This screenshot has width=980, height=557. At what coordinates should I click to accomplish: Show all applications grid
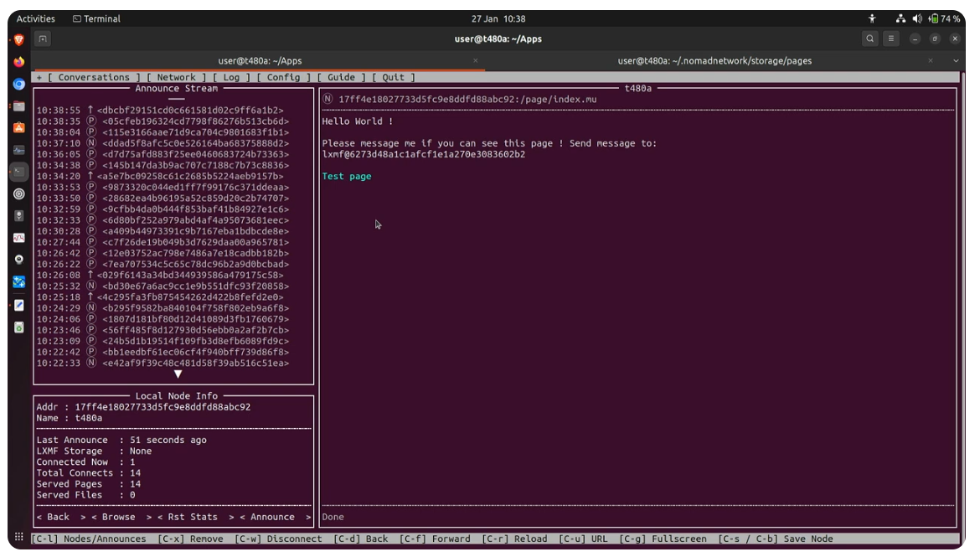[x=19, y=537]
